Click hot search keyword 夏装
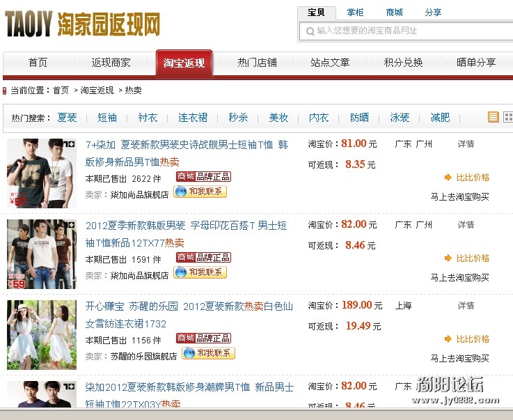513x420 pixels. coord(67,117)
